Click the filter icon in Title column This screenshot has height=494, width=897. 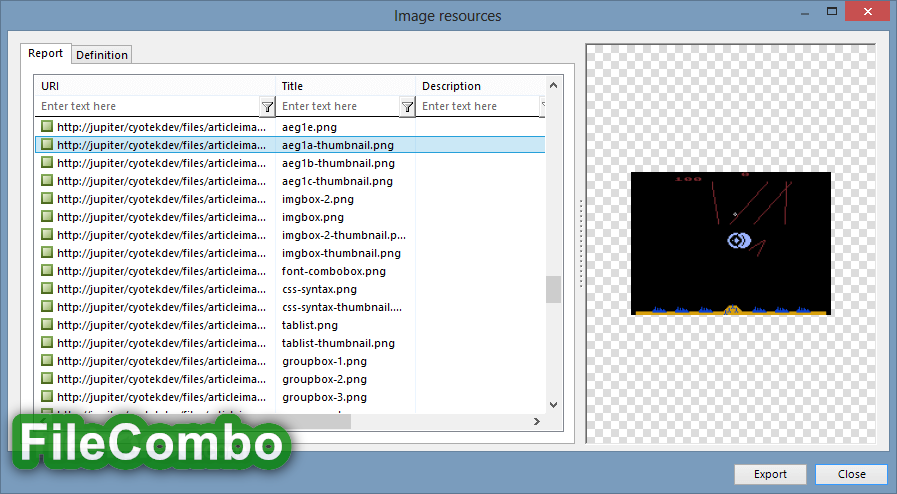point(407,107)
